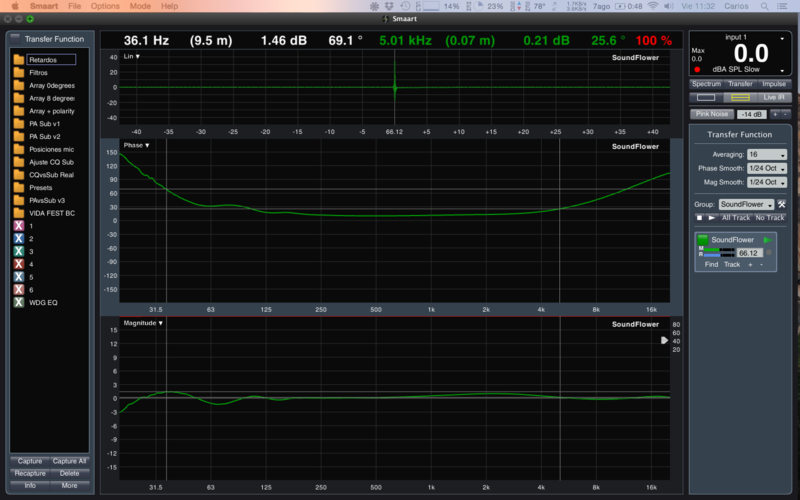Click the green SoundFlower trace color square
This screenshot has height=500, width=800.
point(702,240)
